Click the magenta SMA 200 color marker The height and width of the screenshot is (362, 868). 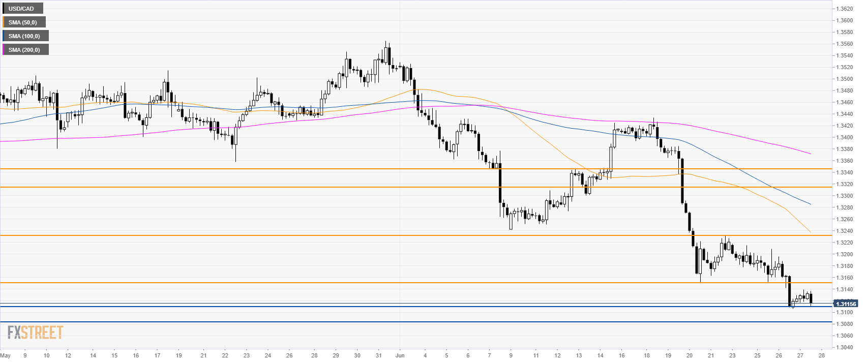[x=3, y=50]
